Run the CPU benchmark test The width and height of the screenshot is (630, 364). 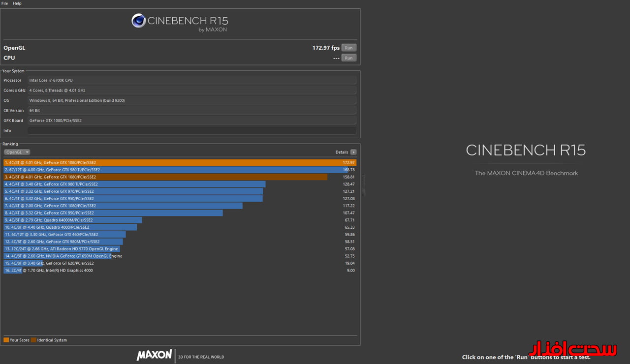coord(348,58)
